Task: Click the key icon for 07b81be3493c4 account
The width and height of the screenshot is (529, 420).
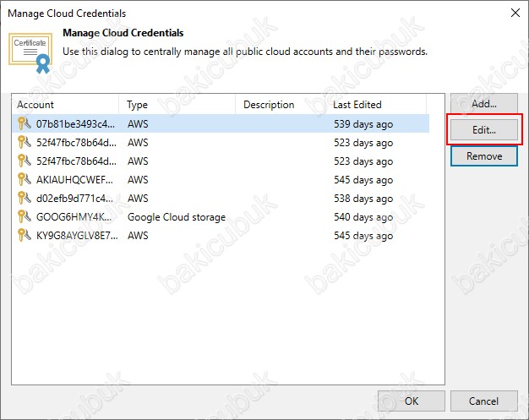Action: (x=24, y=124)
